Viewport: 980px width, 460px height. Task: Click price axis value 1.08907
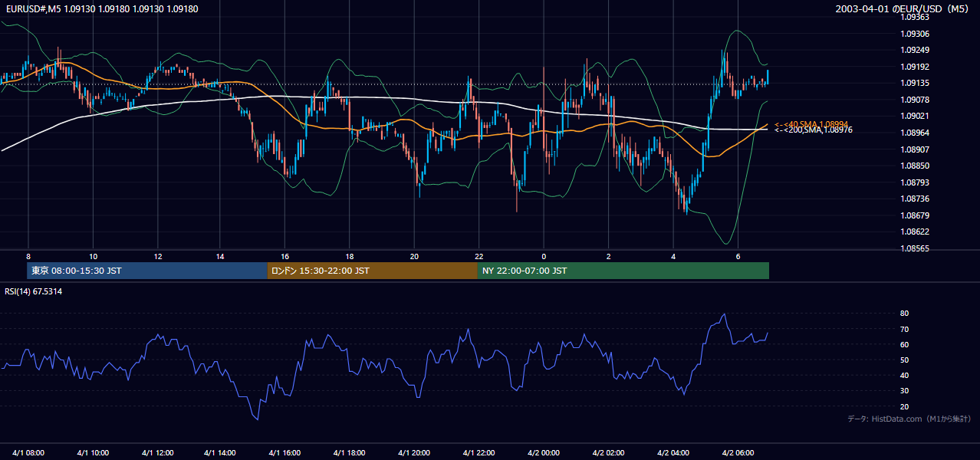[x=914, y=149]
